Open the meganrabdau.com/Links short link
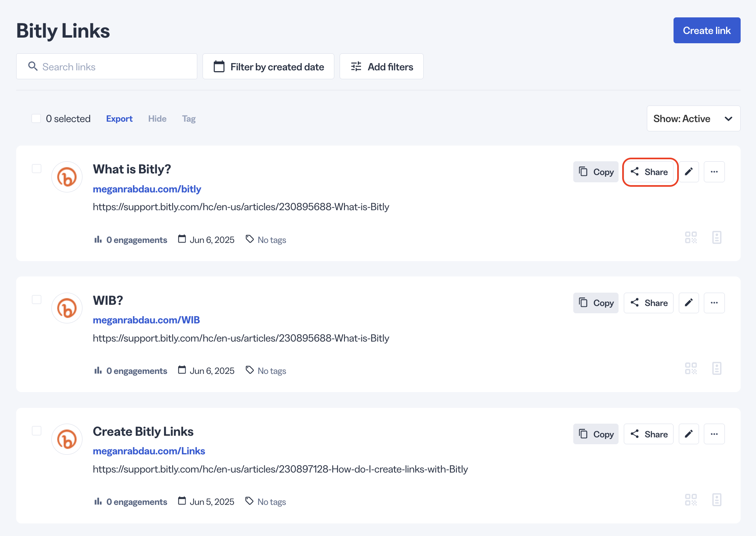The height and width of the screenshot is (536, 756). pos(149,451)
